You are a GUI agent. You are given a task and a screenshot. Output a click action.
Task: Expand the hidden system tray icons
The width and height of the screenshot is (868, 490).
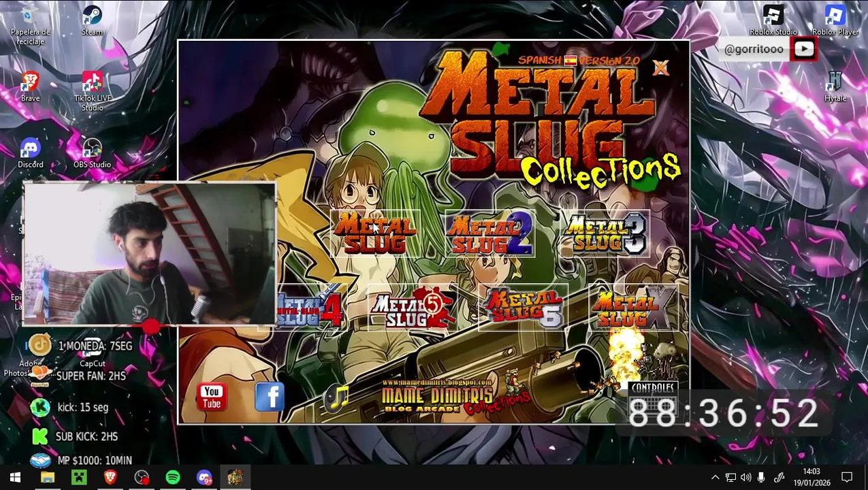[x=715, y=478]
